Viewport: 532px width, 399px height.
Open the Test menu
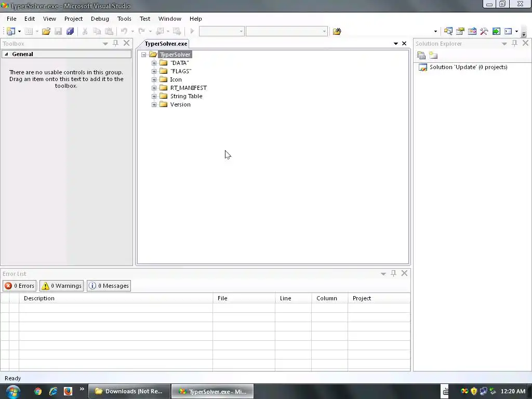145,19
